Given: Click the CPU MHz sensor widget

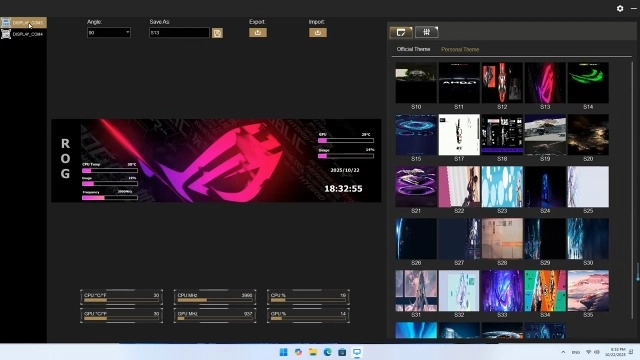Looking at the screenshot, I should click(x=215, y=297).
